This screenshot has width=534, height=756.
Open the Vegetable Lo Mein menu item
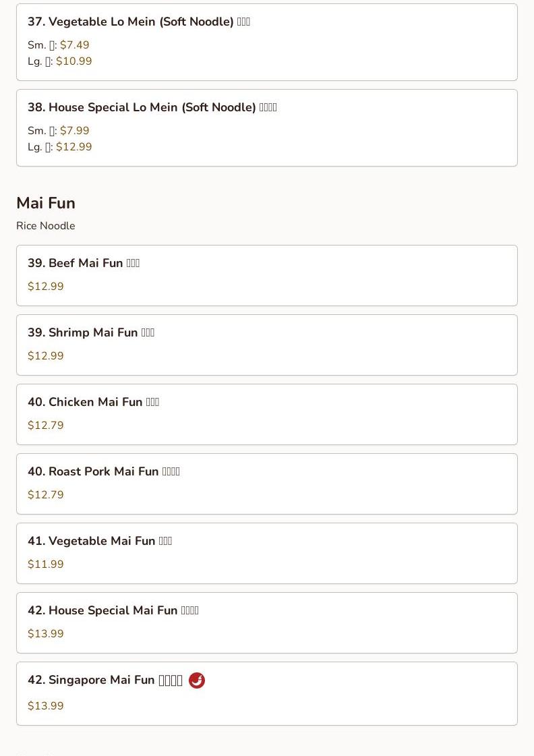coord(267,42)
